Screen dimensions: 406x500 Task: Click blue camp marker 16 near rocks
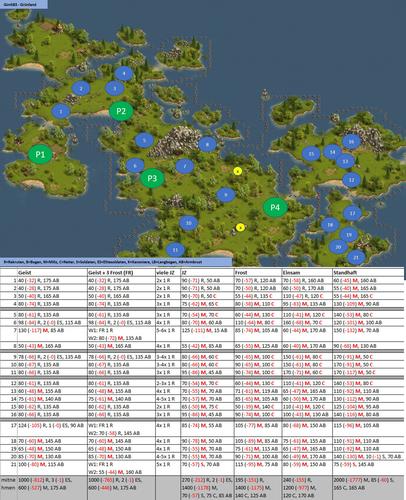[x=351, y=142]
